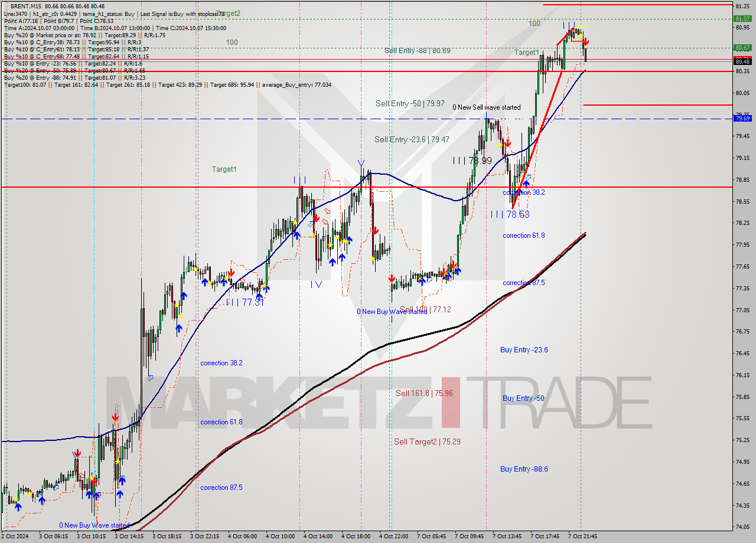Viewport: 756px width, 543px height.
Task: Click 78.85 on the price axis
Action: pos(742,179)
